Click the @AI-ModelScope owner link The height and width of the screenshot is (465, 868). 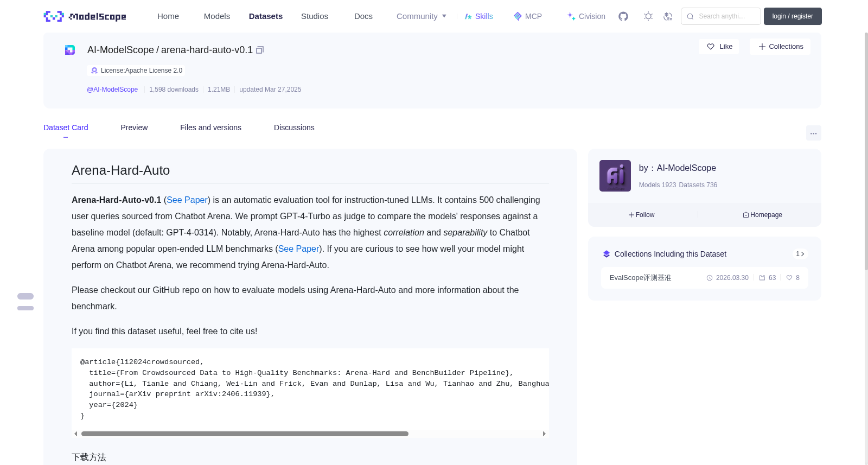click(112, 90)
